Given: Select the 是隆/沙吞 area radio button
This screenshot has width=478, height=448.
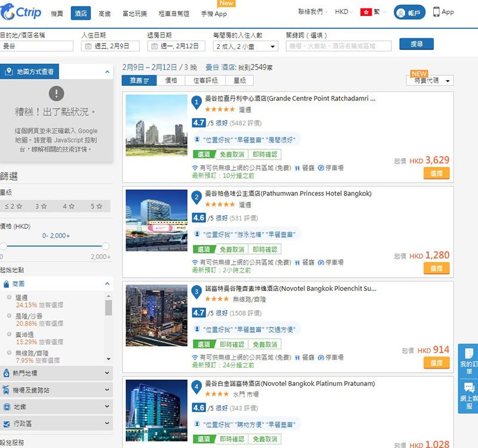Looking at the screenshot, I should (x=10, y=315).
